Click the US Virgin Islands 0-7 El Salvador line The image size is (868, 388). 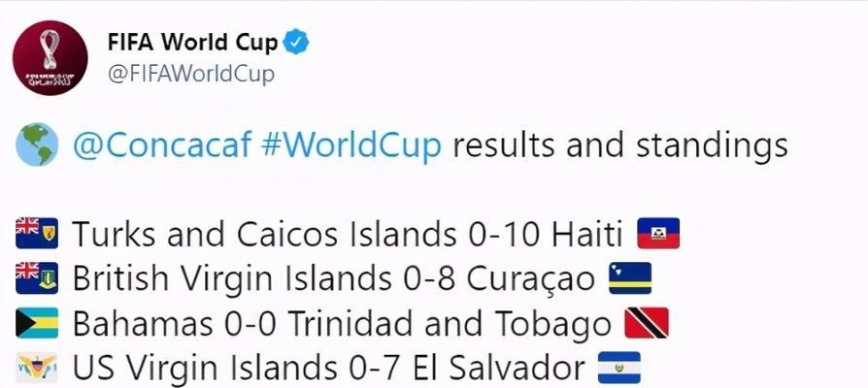tap(329, 368)
